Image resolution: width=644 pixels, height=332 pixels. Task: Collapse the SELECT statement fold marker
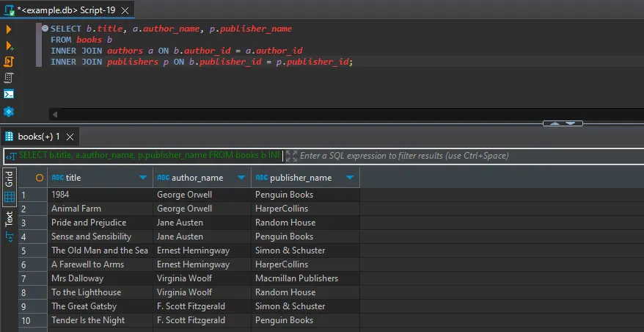point(45,29)
